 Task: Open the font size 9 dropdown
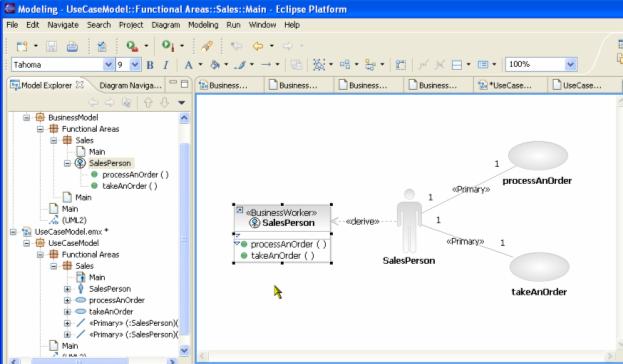tap(135, 64)
